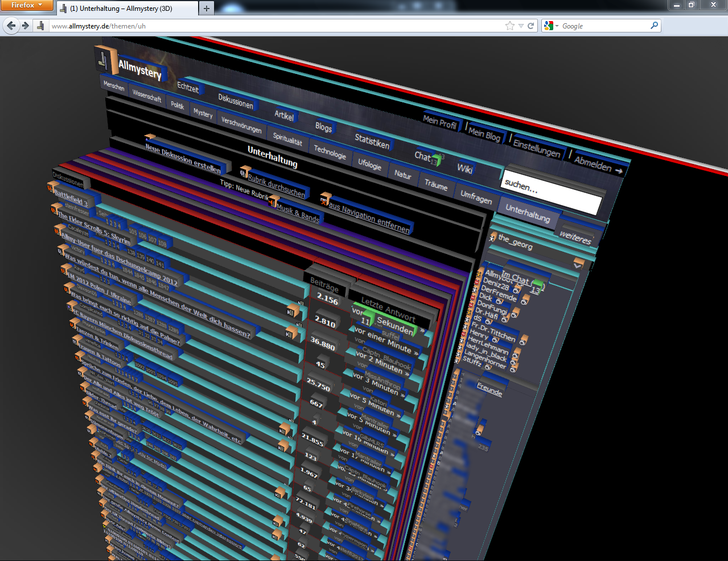
Task: Click the site identity icon beside the URL
Action: coord(40,26)
